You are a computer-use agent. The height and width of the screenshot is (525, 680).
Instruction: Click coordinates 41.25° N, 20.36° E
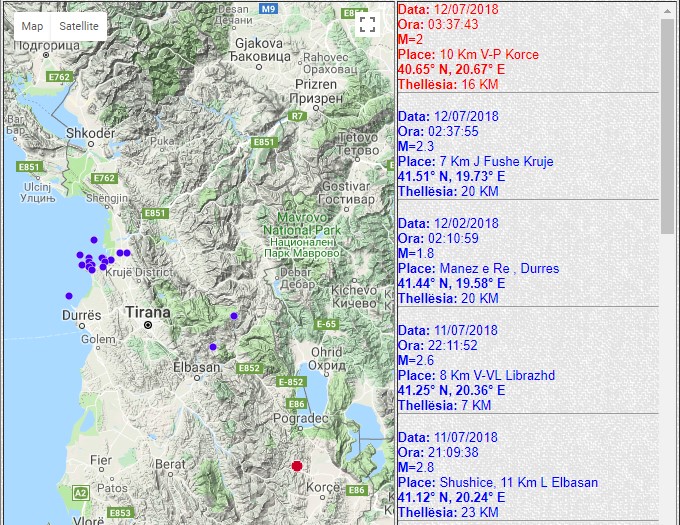coord(451,391)
